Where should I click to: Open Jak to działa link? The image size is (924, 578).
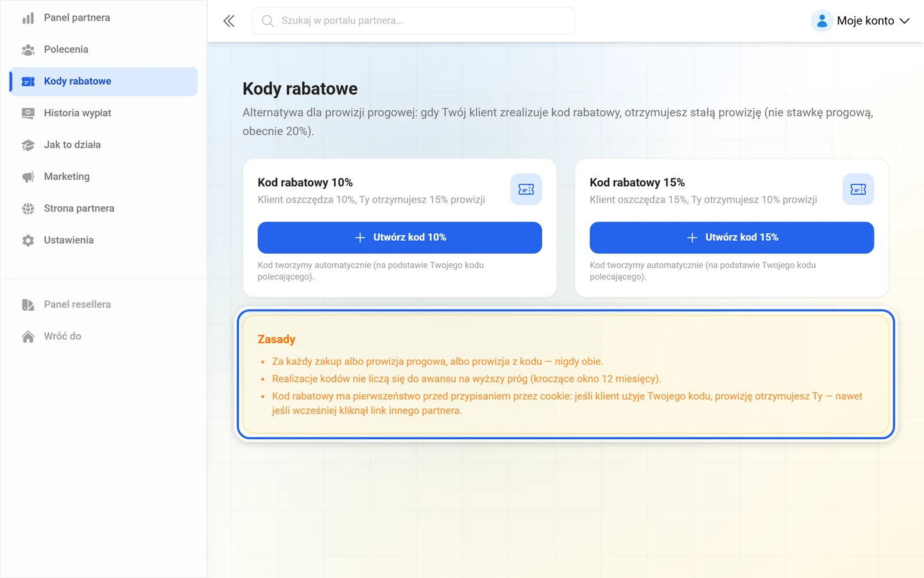pos(104,145)
